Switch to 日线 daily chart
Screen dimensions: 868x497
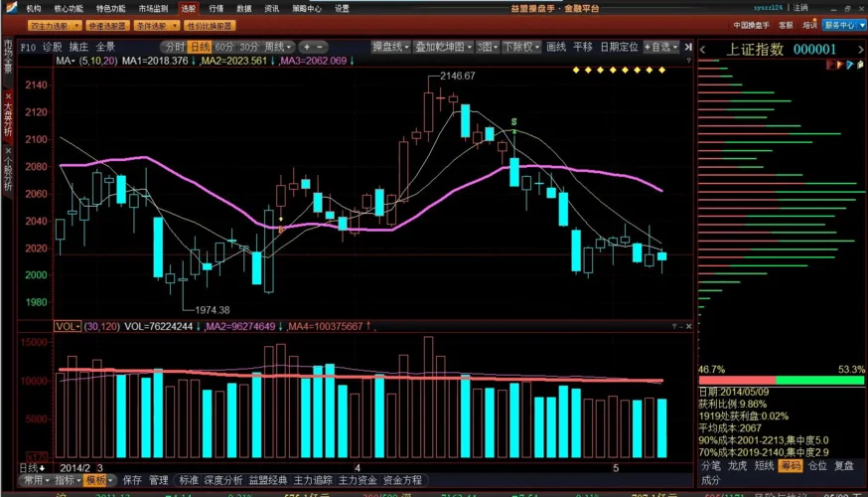tap(200, 47)
